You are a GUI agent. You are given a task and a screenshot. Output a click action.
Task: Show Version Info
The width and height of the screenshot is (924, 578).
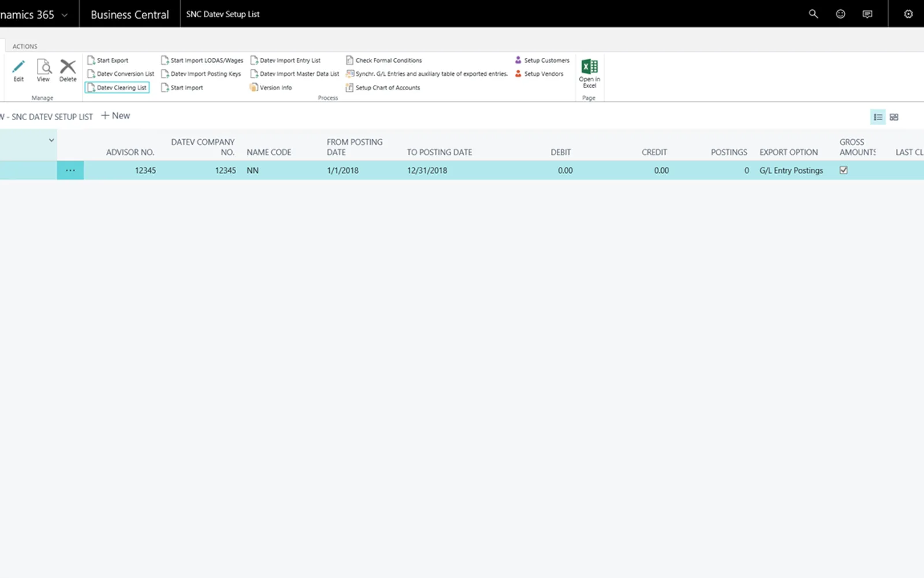coord(271,88)
